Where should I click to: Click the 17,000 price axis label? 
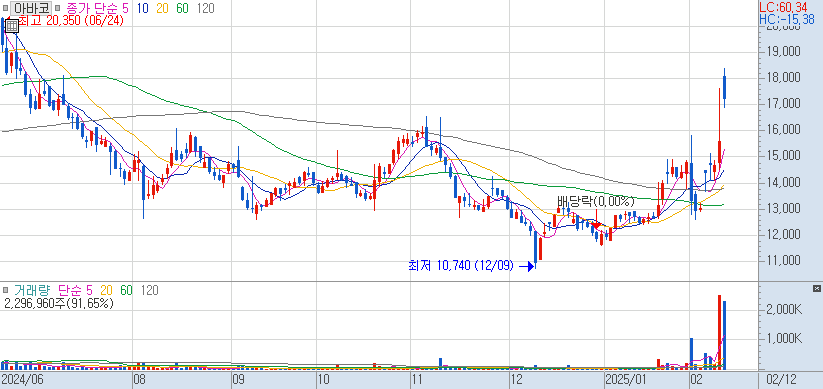(x=783, y=104)
